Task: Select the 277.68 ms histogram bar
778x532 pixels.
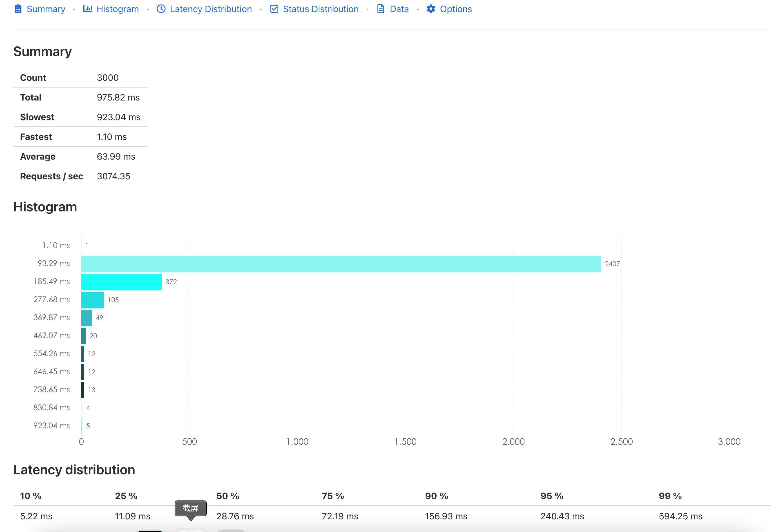Action: point(92,300)
